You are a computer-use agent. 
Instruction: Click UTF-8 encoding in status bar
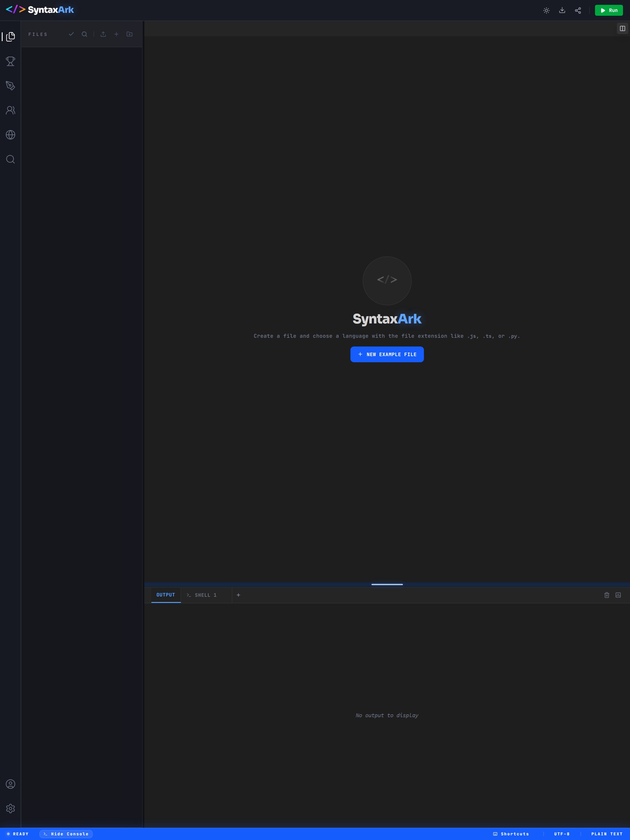click(562, 834)
